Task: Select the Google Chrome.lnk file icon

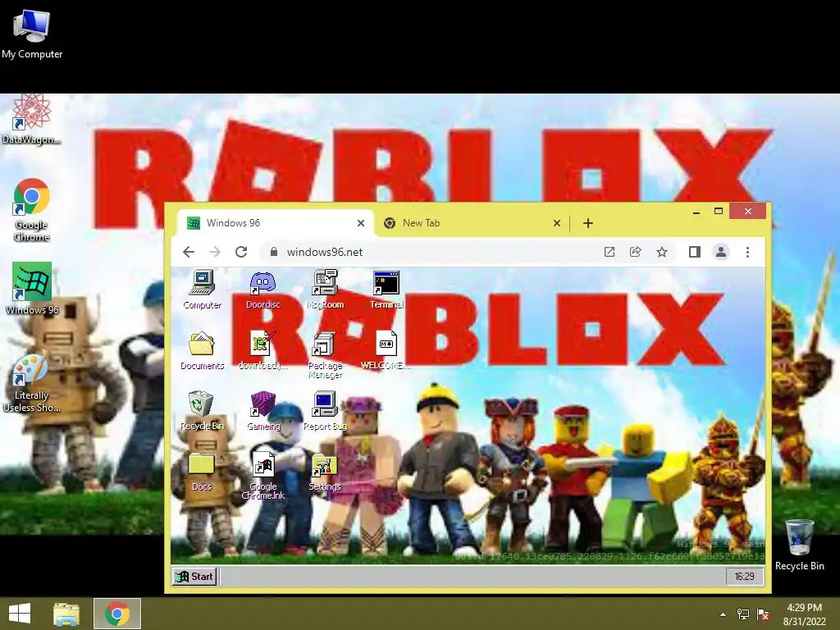Action: (263, 477)
